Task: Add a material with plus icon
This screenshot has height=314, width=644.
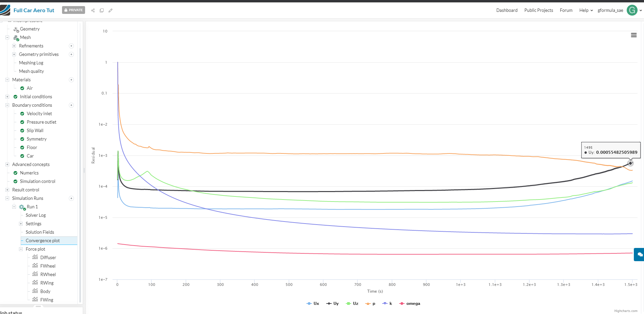Action: [x=71, y=80]
